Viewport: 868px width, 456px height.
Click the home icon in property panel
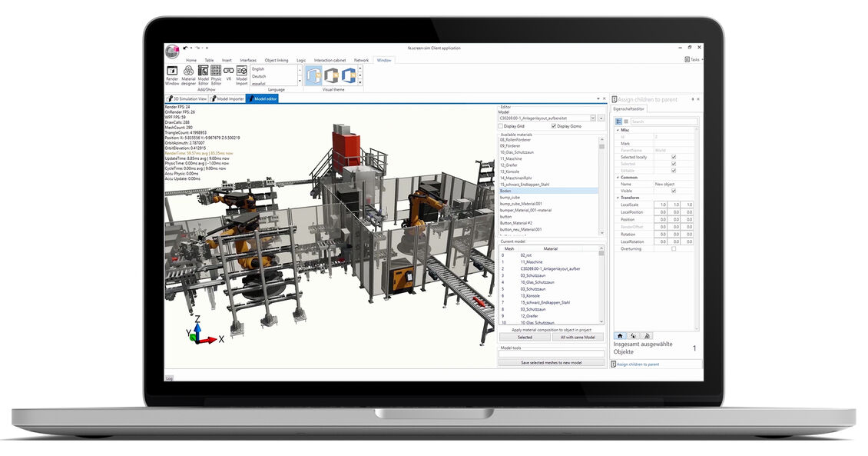620,336
